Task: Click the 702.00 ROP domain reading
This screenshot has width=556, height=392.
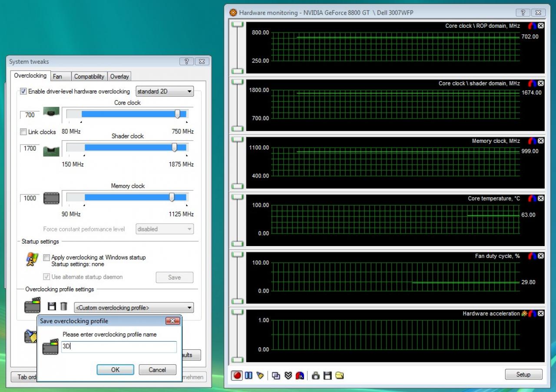Action: [530, 37]
